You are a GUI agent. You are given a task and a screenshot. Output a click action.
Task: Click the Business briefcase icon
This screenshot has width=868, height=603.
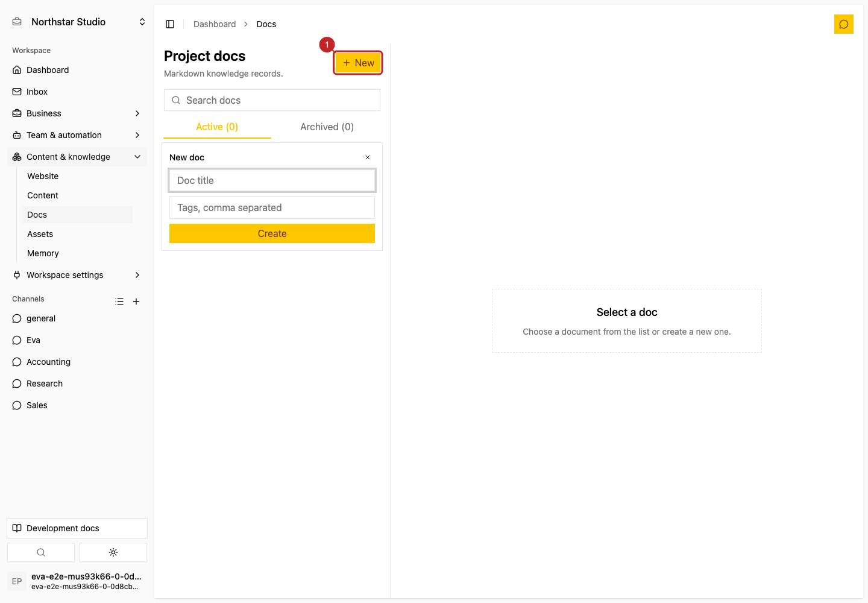click(17, 113)
